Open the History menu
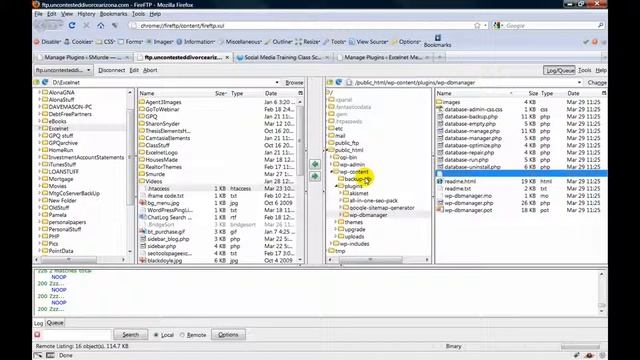 coord(86,14)
